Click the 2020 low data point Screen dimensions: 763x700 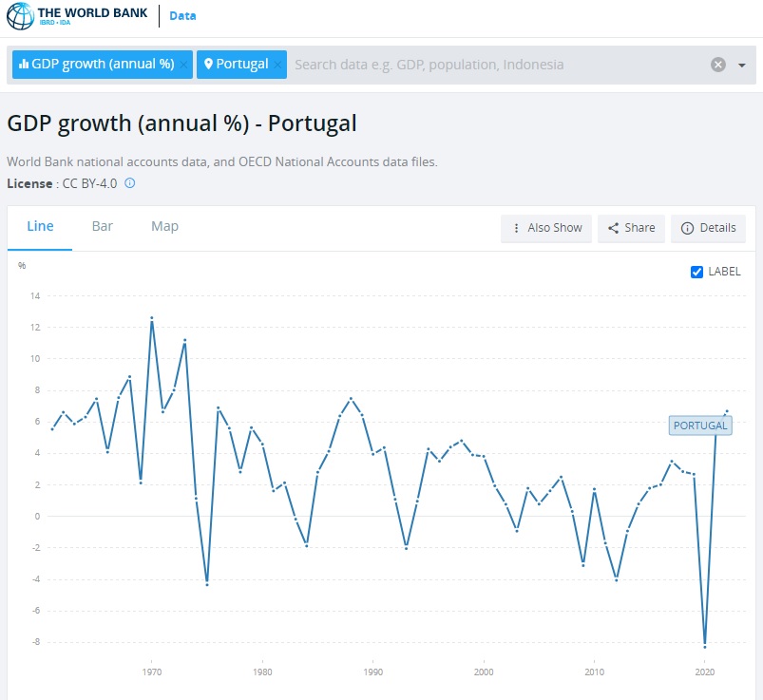[x=705, y=647]
